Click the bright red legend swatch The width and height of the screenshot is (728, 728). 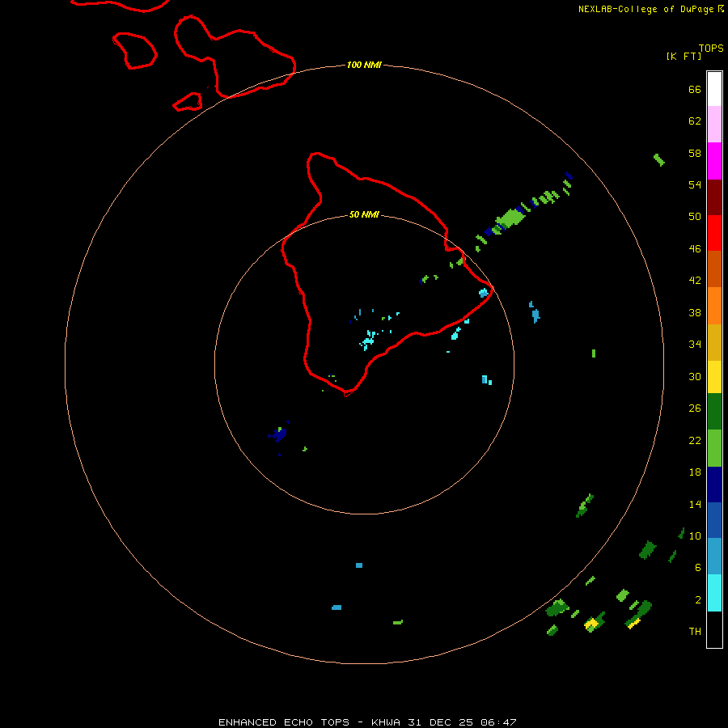(x=714, y=233)
